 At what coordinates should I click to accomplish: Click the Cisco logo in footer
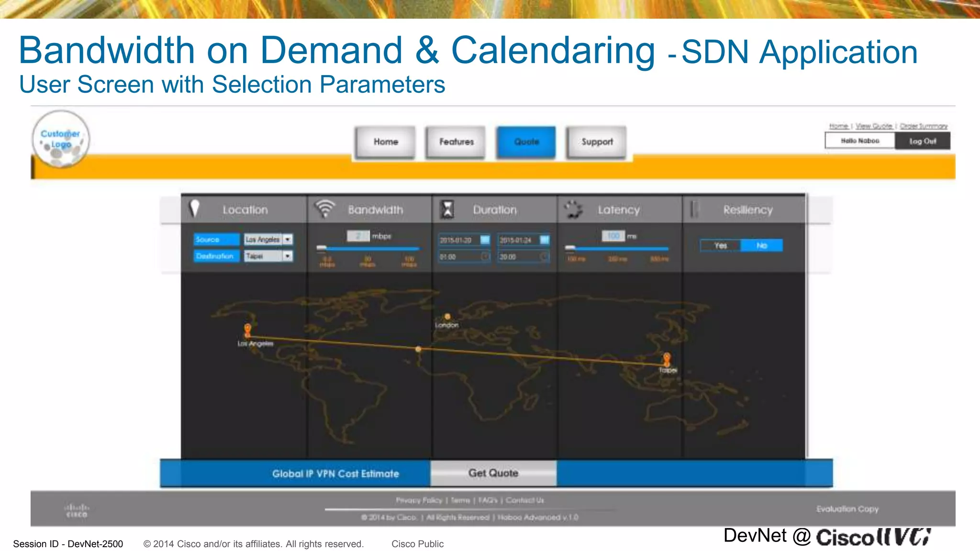[77, 510]
